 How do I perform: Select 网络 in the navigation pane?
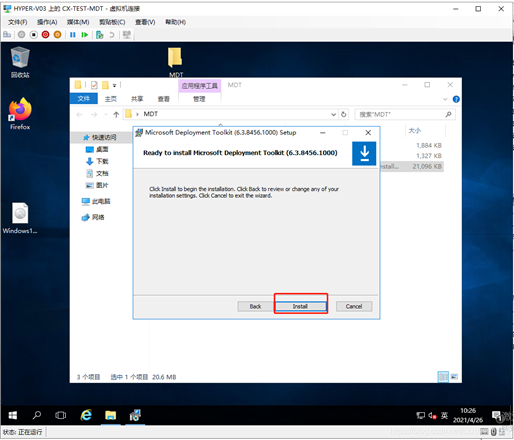coord(93,217)
